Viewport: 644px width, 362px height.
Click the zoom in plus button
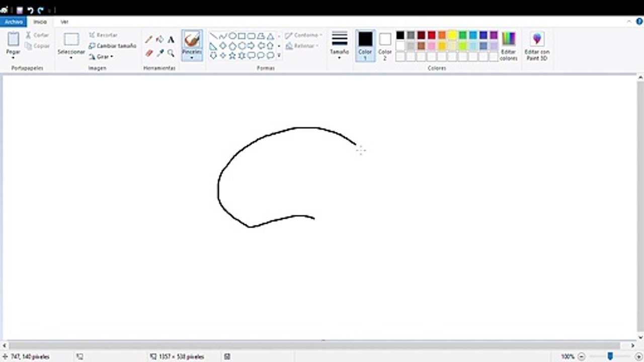(x=639, y=356)
